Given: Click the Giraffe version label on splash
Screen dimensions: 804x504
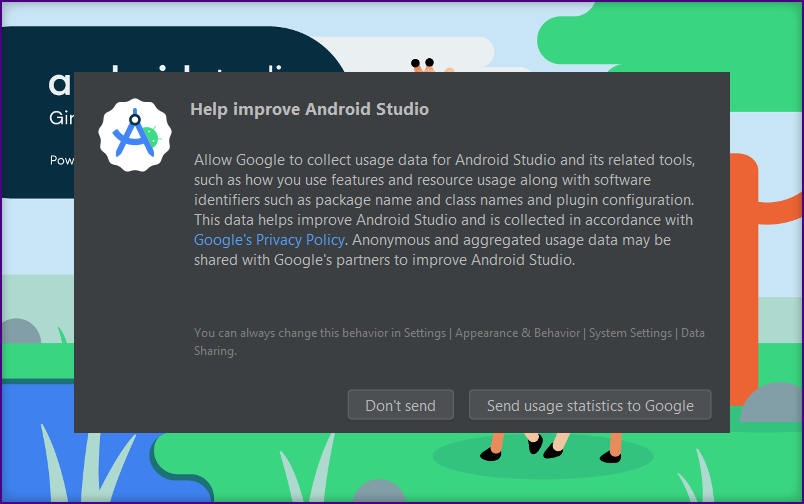Looking at the screenshot, I should pyautogui.click(x=62, y=117).
